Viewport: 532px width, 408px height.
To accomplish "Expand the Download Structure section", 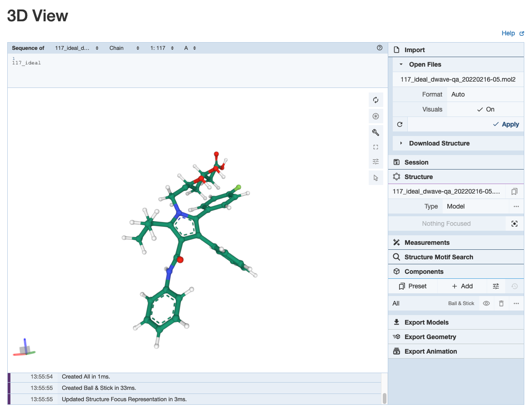I will [439, 143].
